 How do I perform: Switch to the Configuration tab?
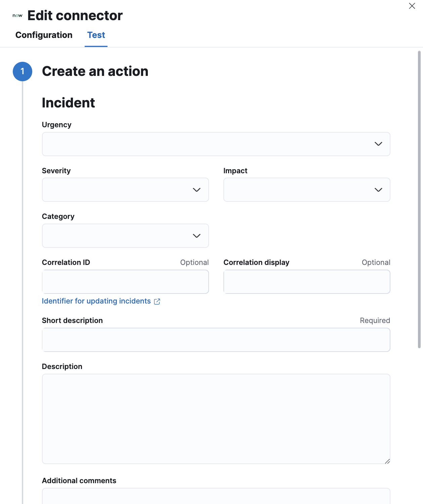tap(44, 35)
